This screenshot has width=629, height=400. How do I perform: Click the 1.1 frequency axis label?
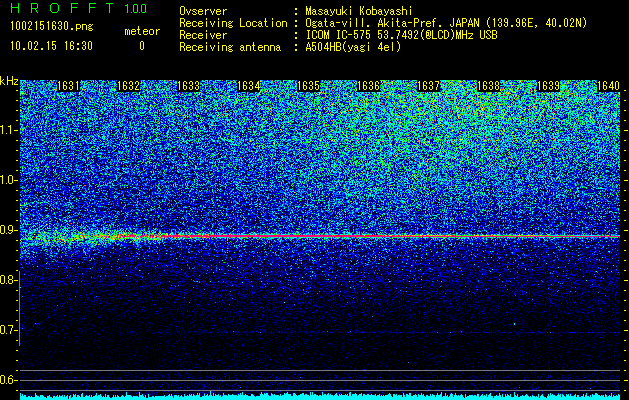pyautogui.click(x=7, y=130)
